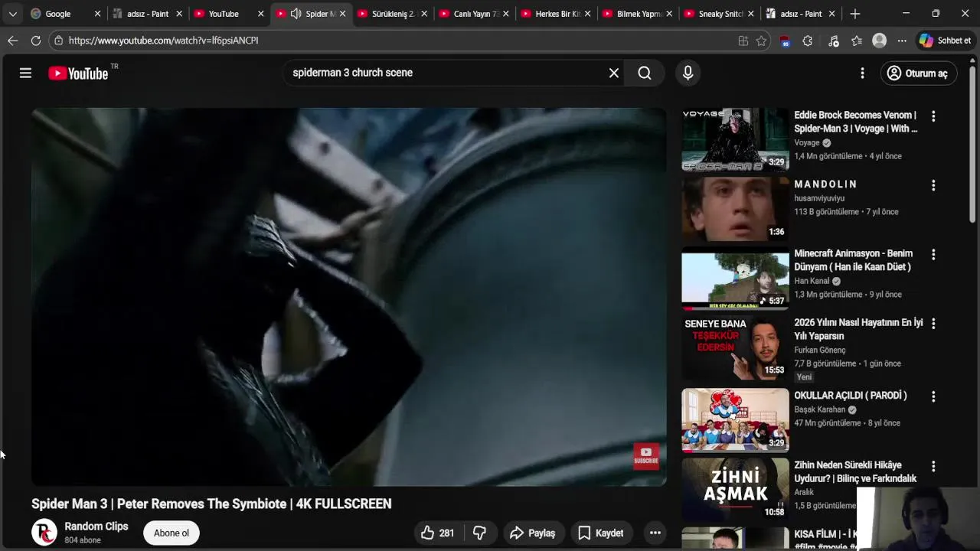Open options menu for the MANDOLIN video
The height and width of the screenshot is (551, 980).
[933, 185]
